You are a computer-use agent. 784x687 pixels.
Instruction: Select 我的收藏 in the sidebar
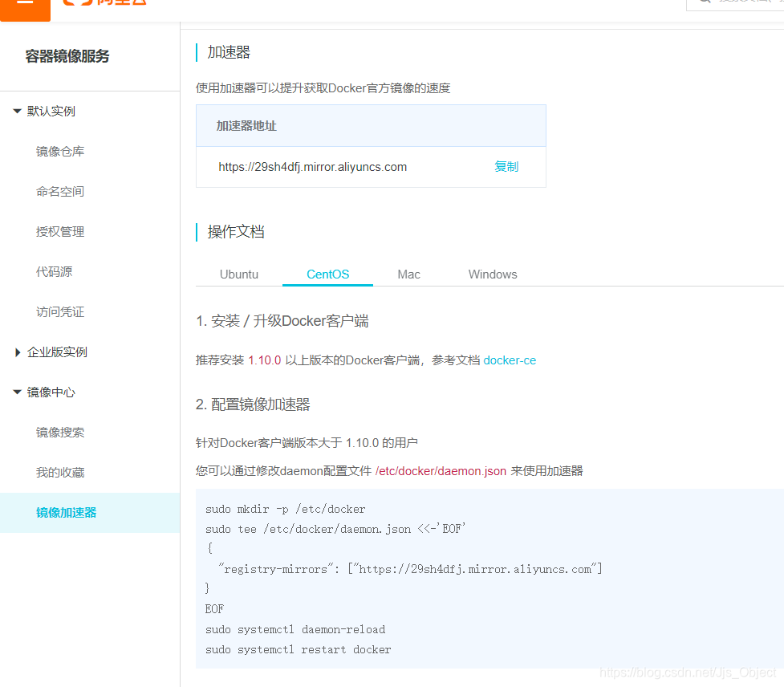[59, 472]
